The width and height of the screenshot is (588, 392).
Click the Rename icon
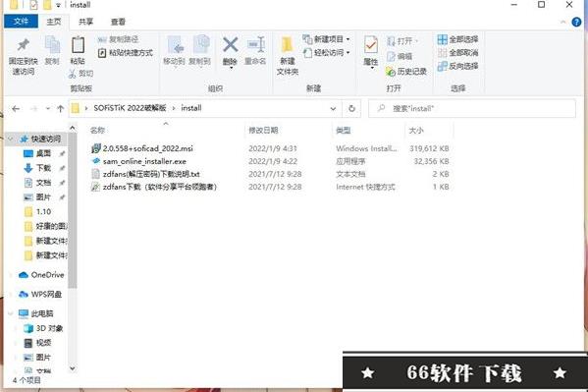tap(256, 45)
